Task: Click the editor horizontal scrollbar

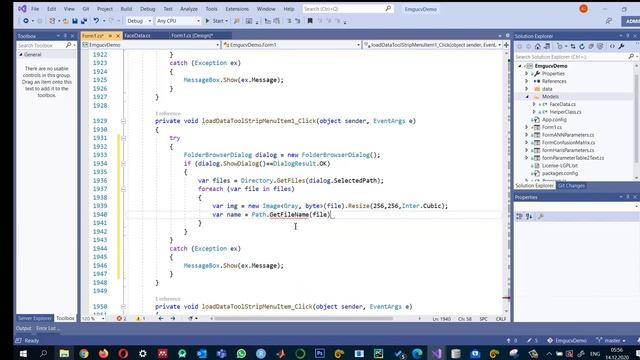Action: pyautogui.click(x=303, y=318)
